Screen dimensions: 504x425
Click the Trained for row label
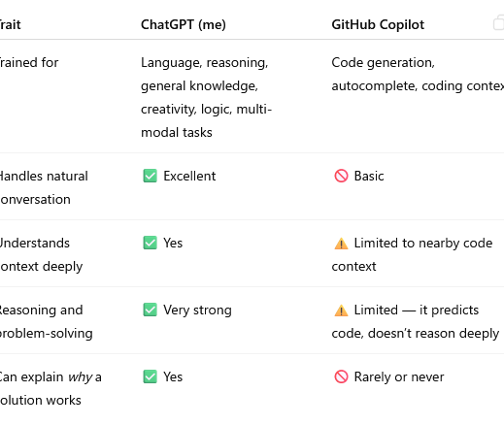tap(29, 62)
